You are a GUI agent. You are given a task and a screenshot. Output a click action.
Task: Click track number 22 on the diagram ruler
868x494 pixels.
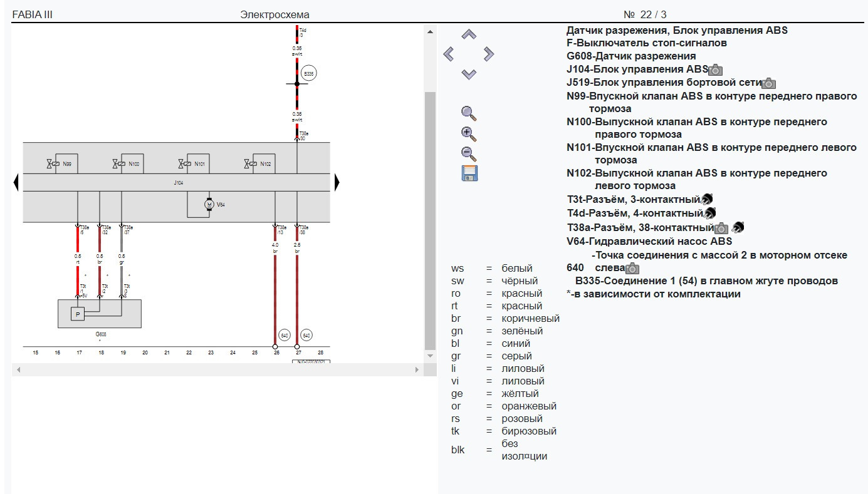[x=189, y=353]
